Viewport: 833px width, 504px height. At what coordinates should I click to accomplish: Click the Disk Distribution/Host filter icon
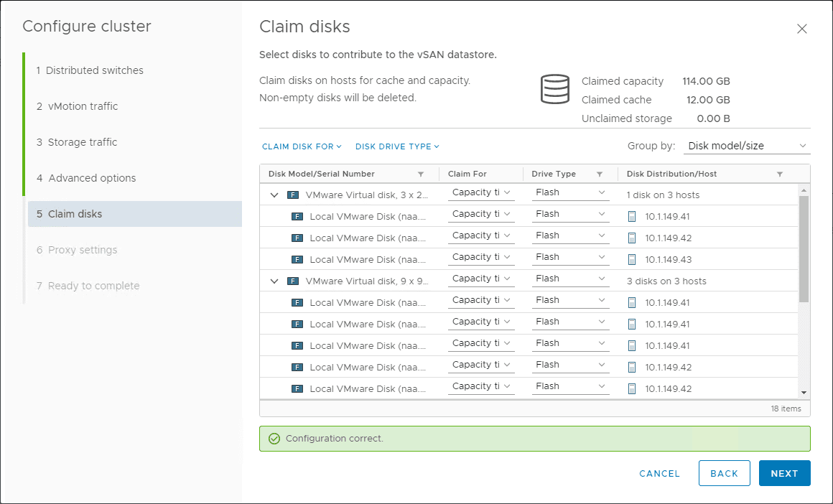coord(780,174)
